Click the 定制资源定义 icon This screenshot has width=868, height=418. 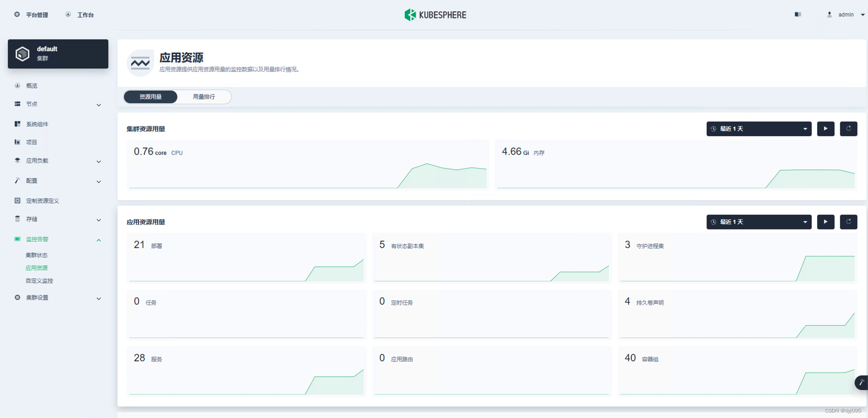pyautogui.click(x=17, y=201)
